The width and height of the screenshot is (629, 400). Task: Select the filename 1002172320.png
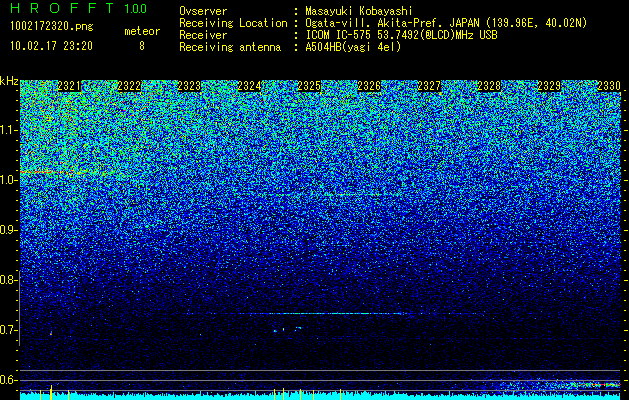52,27
